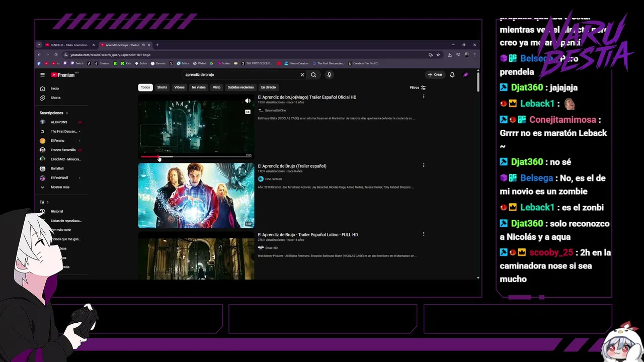644x362 pixels.
Task: Click the address bar URL
Action: tap(110, 55)
